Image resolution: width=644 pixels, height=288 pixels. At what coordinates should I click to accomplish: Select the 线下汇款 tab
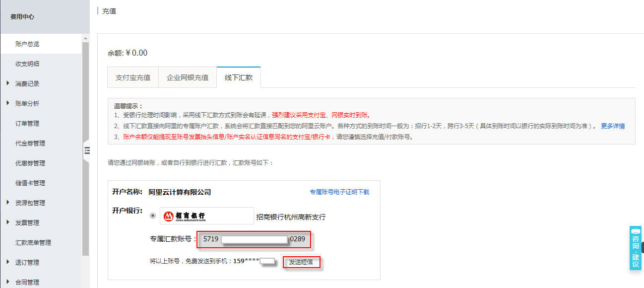tap(239, 77)
